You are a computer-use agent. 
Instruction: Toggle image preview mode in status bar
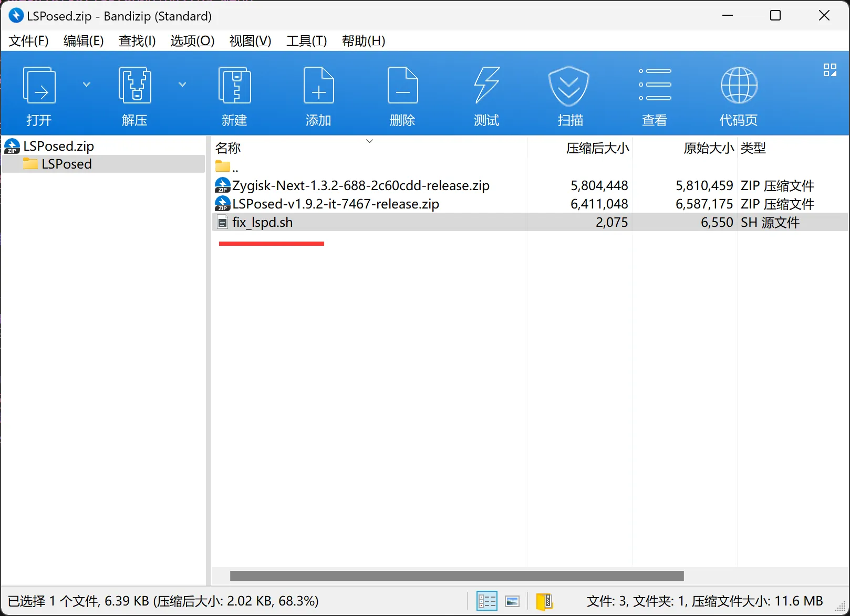pyautogui.click(x=512, y=600)
